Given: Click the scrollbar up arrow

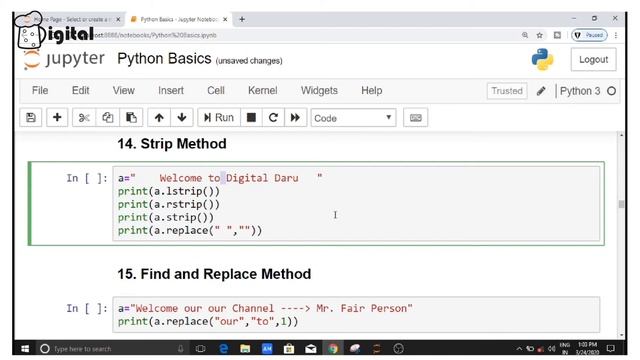Looking at the screenshot, I should [621, 135].
